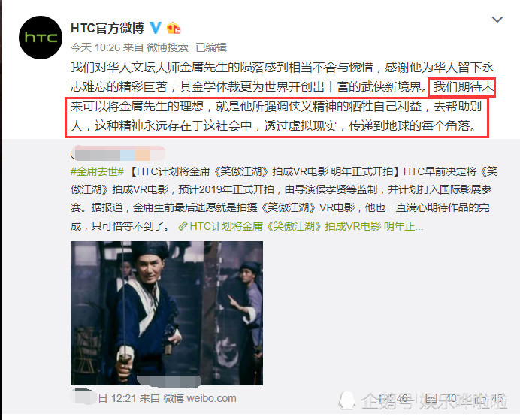Open the #金庸去世# hashtag topic
The height and width of the screenshot is (420, 520).
pyautogui.click(x=97, y=171)
